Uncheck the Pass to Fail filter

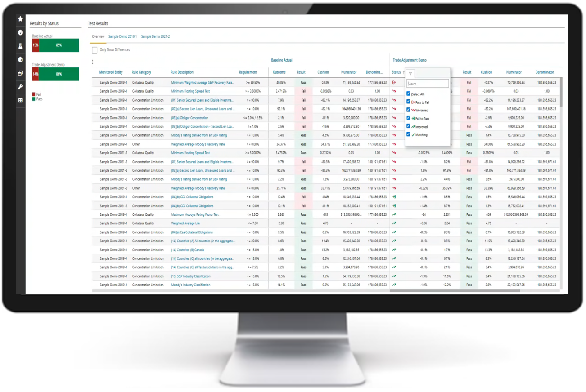(x=408, y=102)
